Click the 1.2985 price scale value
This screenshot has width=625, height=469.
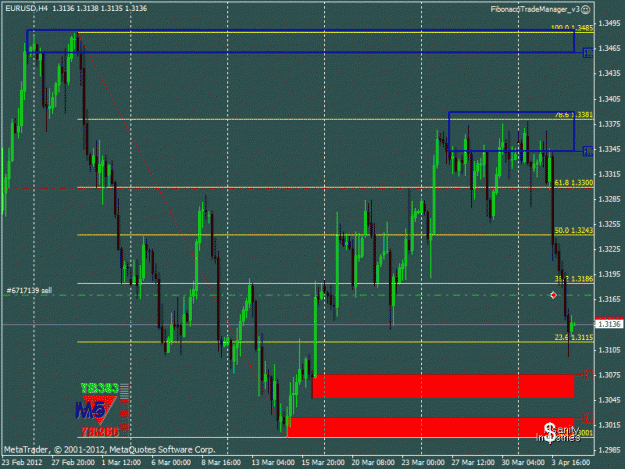(x=609, y=450)
